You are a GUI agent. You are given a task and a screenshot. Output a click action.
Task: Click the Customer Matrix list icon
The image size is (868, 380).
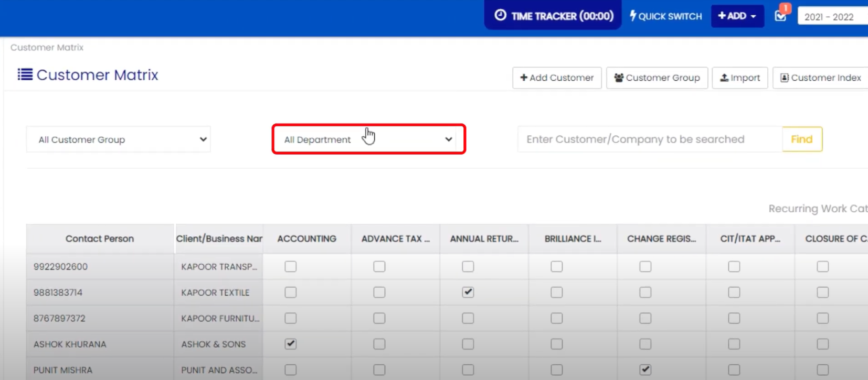25,74
